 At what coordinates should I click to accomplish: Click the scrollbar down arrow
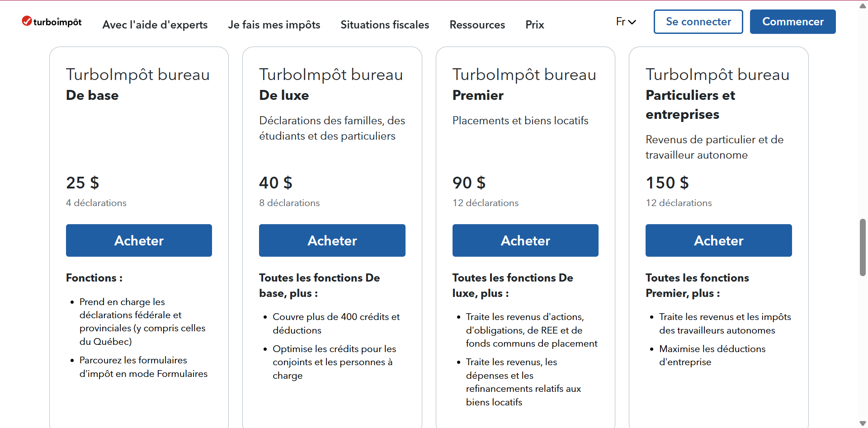pyautogui.click(x=863, y=423)
